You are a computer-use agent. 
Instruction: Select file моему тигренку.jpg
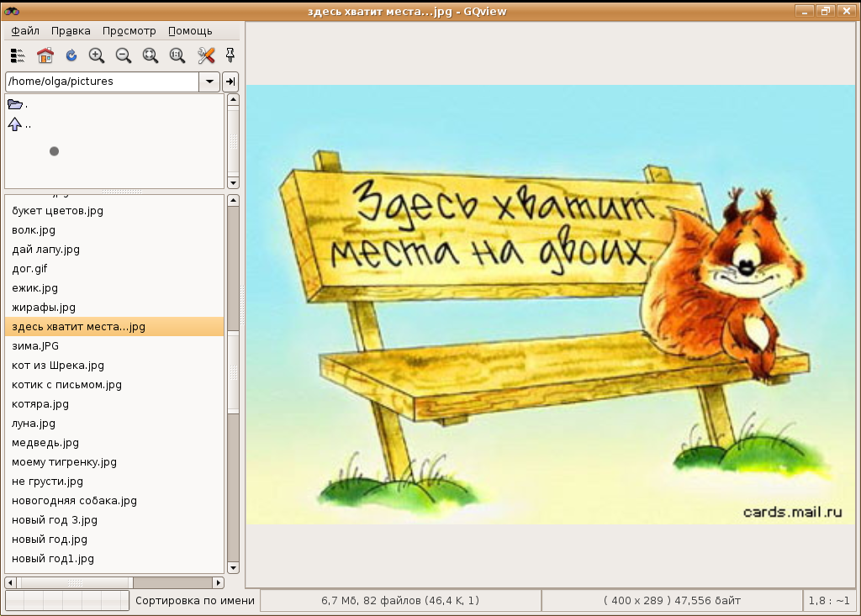coord(114,462)
